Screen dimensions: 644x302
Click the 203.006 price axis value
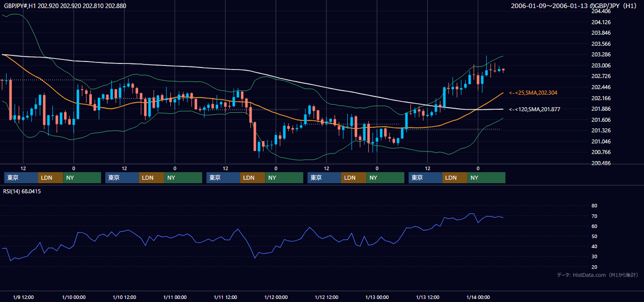point(601,65)
